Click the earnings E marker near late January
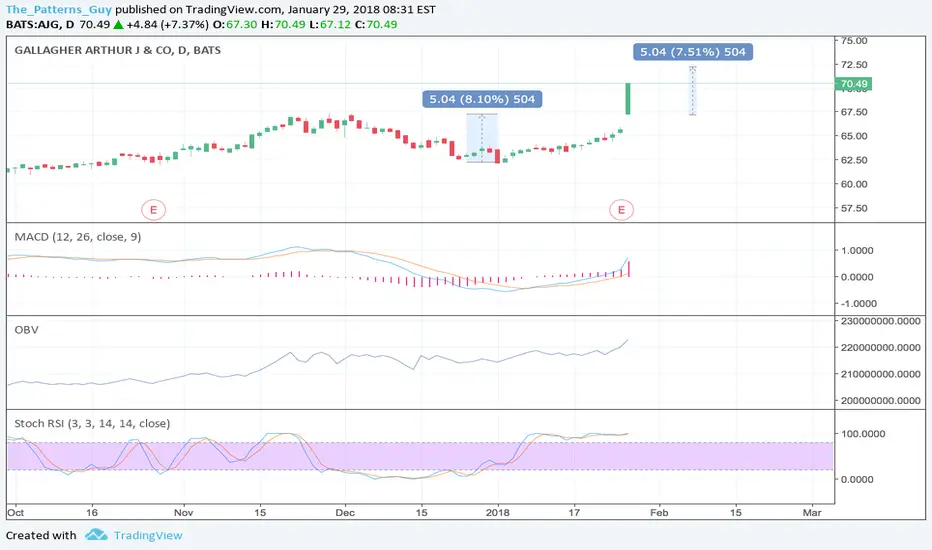Screen dimensions: 932x550 pyautogui.click(x=621, y=210)
